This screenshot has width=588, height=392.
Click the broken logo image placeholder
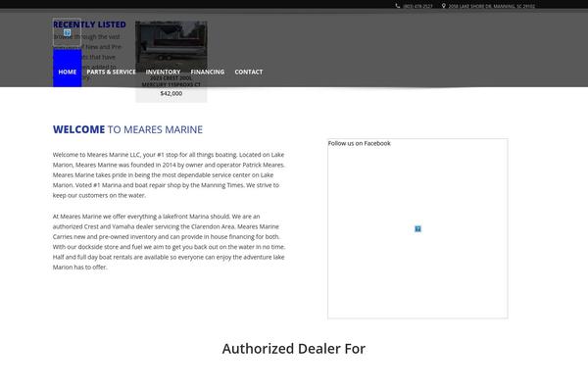[67, 32]
